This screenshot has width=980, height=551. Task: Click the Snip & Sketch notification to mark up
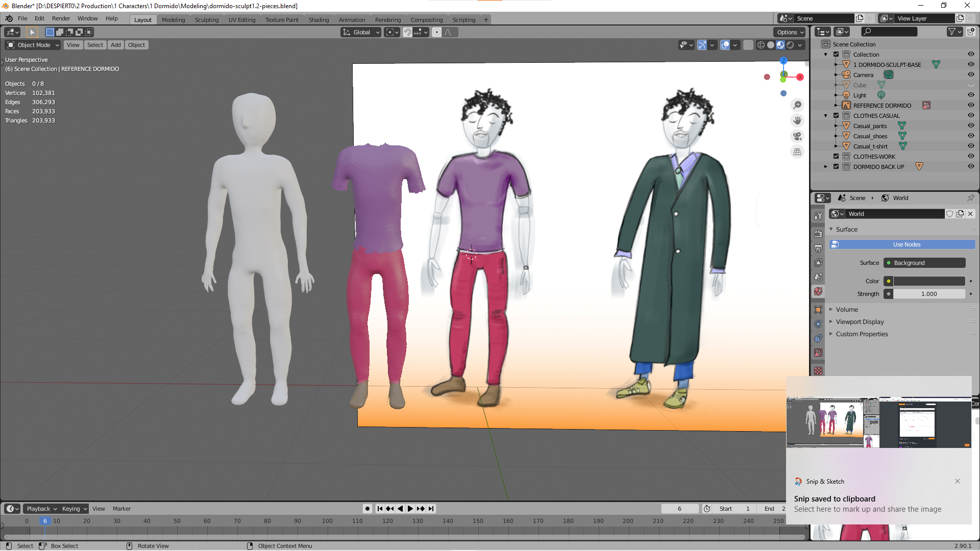(x=868, y=499)
